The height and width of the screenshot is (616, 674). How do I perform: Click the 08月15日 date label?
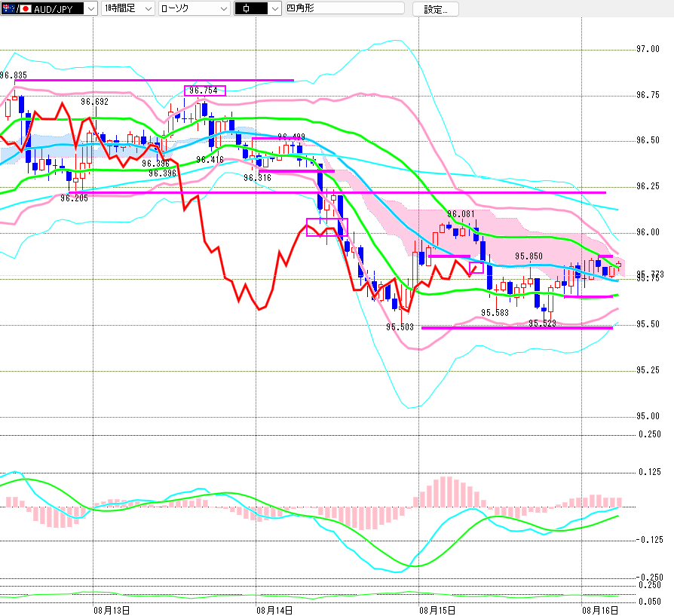point(437,611)
